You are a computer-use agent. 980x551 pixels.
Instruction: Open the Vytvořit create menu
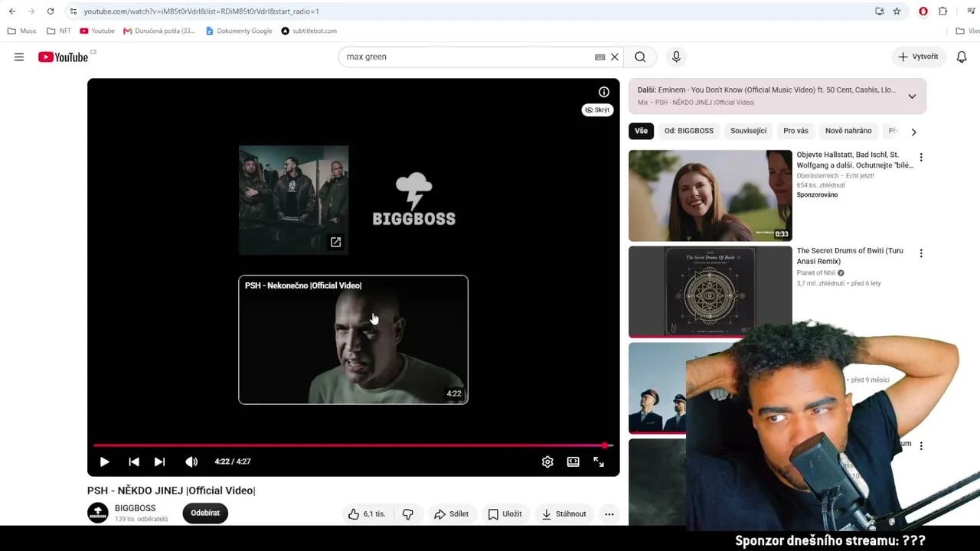(x=918, y=57)
